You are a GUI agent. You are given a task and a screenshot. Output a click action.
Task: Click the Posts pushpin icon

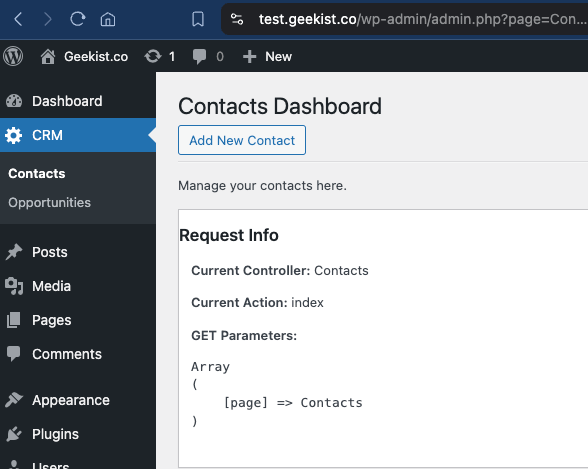14,252
